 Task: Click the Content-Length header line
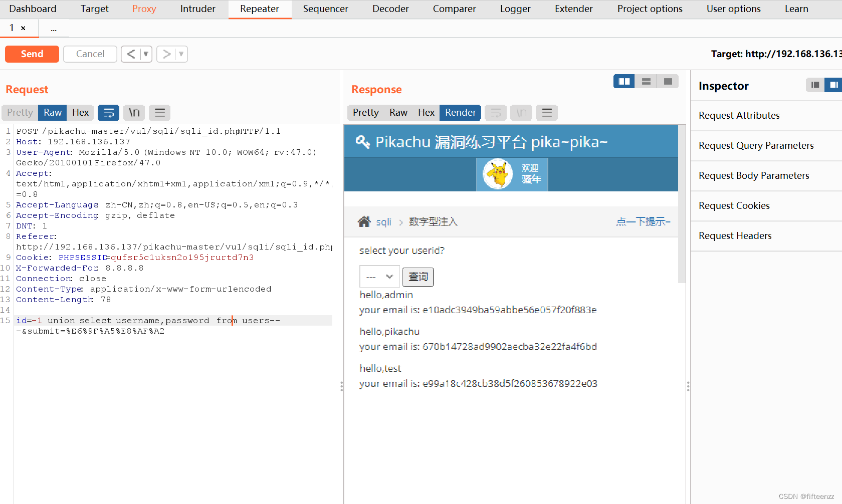coord(63,300)
